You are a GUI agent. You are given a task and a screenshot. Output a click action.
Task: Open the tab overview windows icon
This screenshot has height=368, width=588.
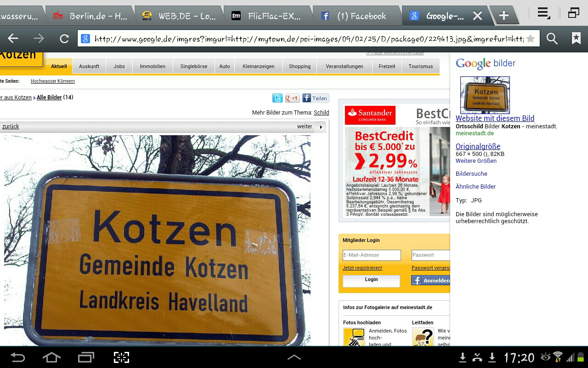[573, 13]
